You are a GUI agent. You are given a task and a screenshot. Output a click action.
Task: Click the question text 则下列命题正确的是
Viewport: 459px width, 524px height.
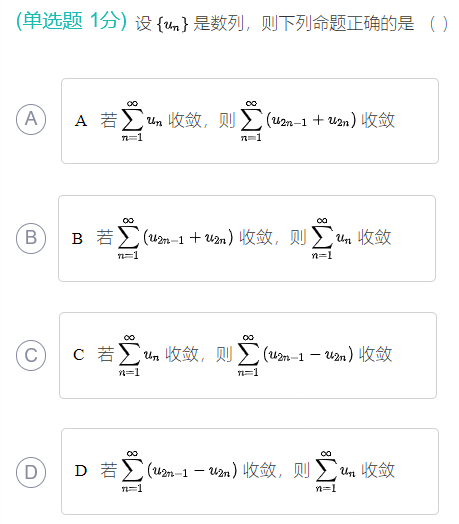point(337,23)
